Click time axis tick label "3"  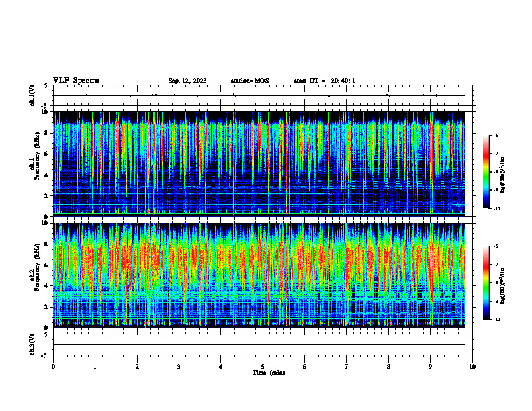[x=179, y=367]
